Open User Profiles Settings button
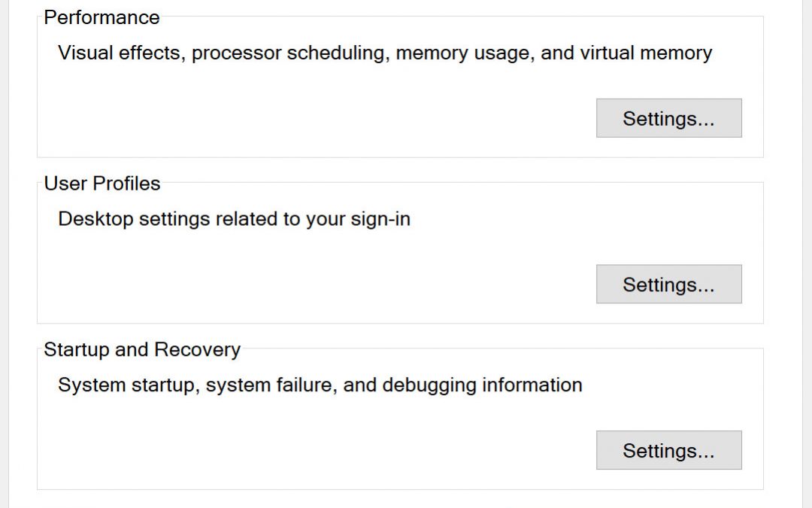The height and width of the screenshot is (508, 812). point(668,284)
